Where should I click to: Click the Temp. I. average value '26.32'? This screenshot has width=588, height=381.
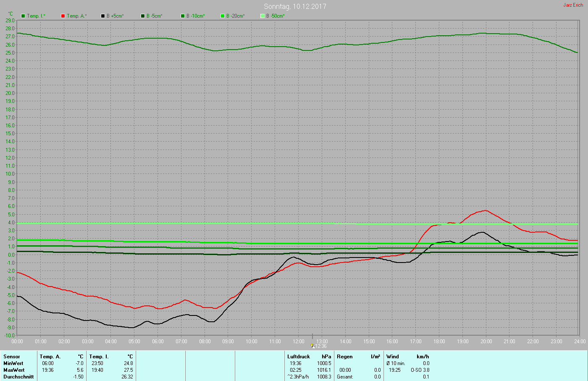[x=127, y=377]
